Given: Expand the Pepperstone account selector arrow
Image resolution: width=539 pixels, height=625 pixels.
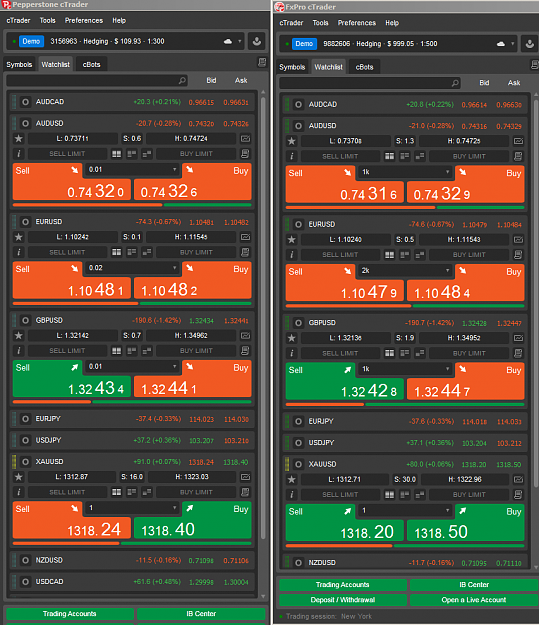Looking at the screenshot, I should [x=240, y=41].
